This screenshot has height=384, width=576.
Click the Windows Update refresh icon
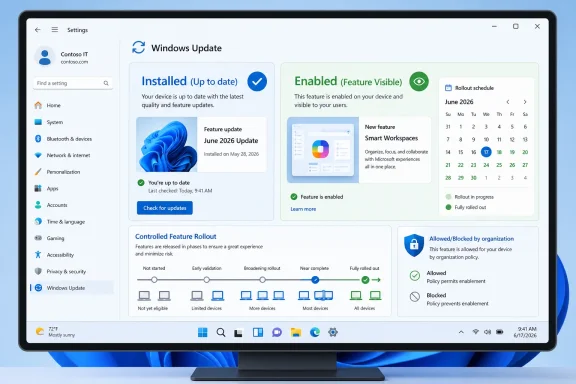tap(138, 47)
